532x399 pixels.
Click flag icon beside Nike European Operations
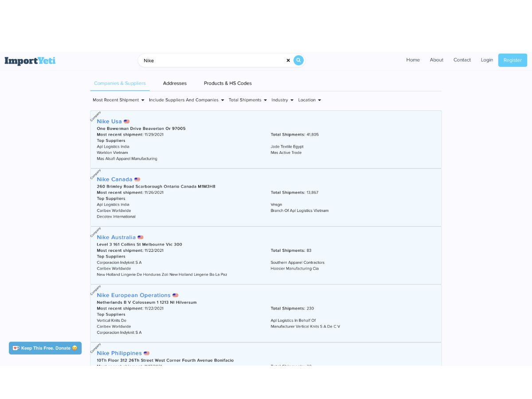pos(175,295)
